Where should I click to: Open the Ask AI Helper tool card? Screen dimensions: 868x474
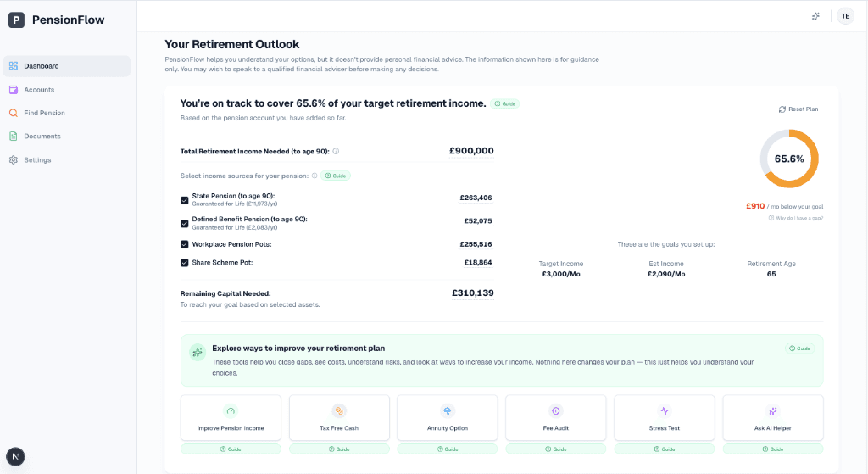tap(773, 417)
